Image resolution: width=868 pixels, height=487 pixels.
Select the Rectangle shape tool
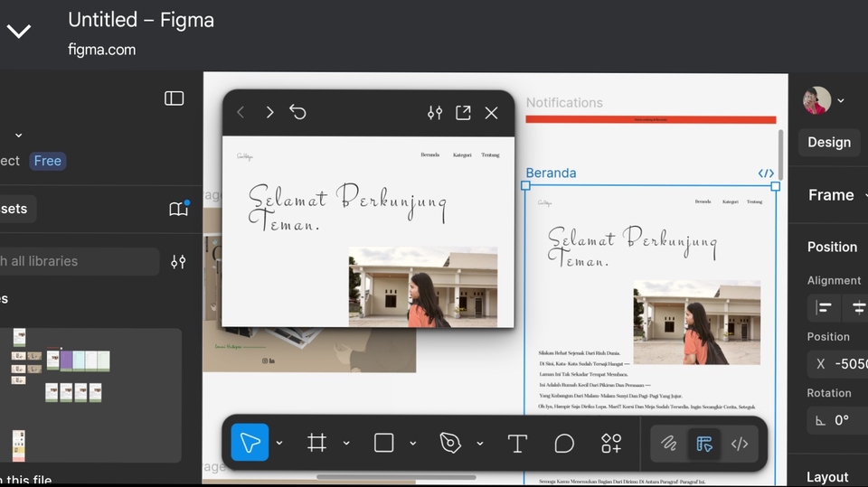(383, 443)
